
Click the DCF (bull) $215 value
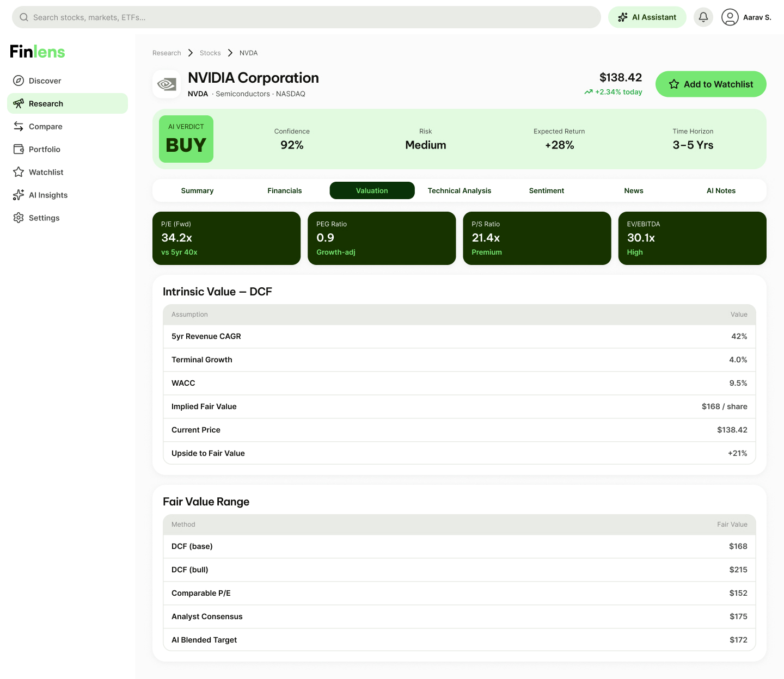tap(738, 570)
